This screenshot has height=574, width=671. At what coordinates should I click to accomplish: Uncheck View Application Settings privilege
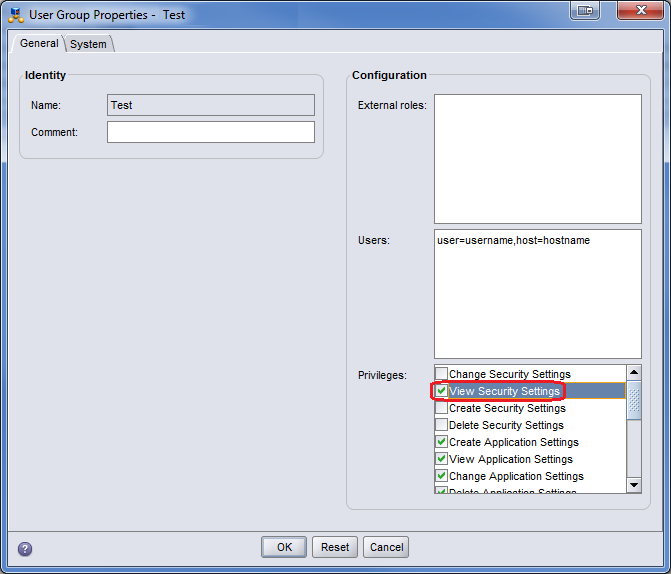[x=441, y=459]
